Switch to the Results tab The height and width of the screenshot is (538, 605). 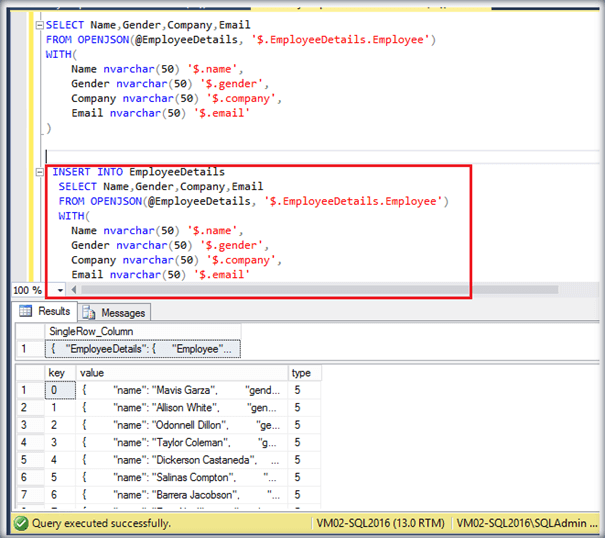coord(45,311)
